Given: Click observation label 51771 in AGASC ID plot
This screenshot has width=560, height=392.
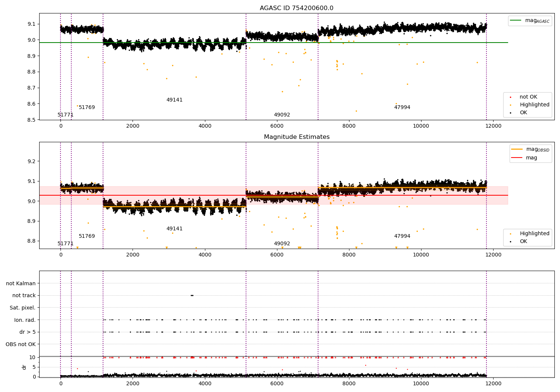Looking at the screenshot, I should (x=66, y=115).
